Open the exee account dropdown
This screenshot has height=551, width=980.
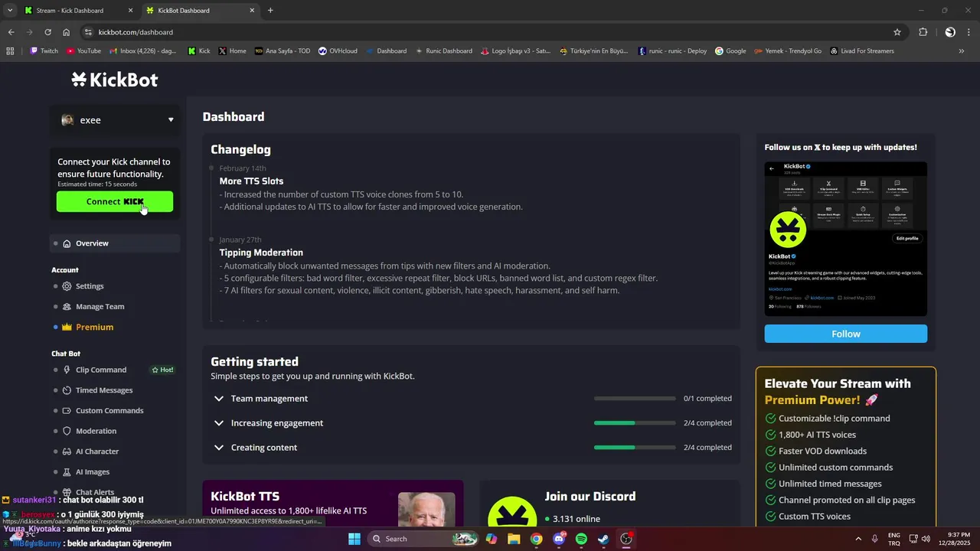[116, 120]
